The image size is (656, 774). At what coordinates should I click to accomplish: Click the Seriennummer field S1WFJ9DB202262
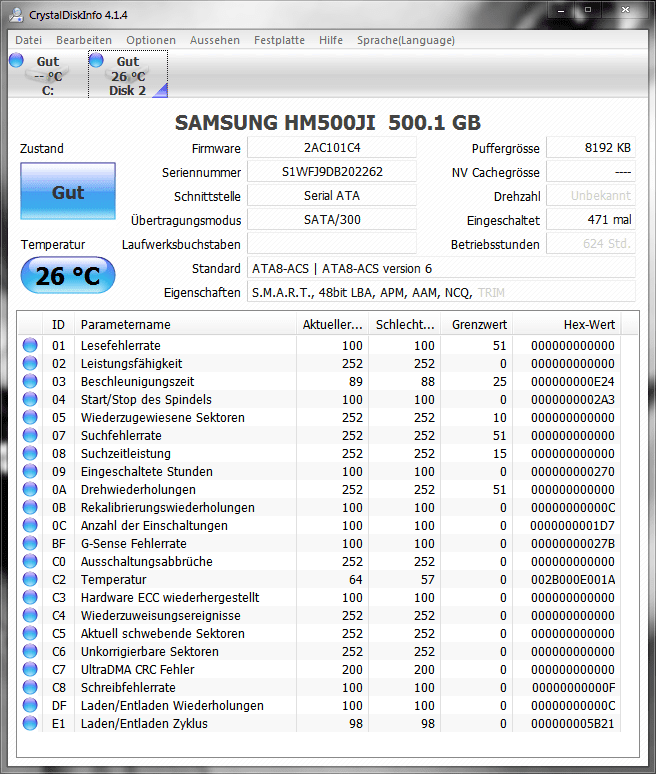[332, 172]
